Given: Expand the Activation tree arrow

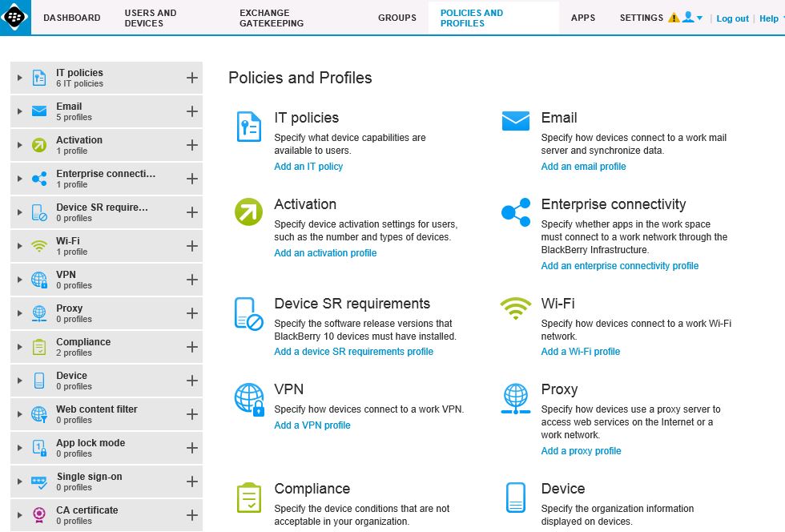Looking at the screenshot, I should 19,145.
